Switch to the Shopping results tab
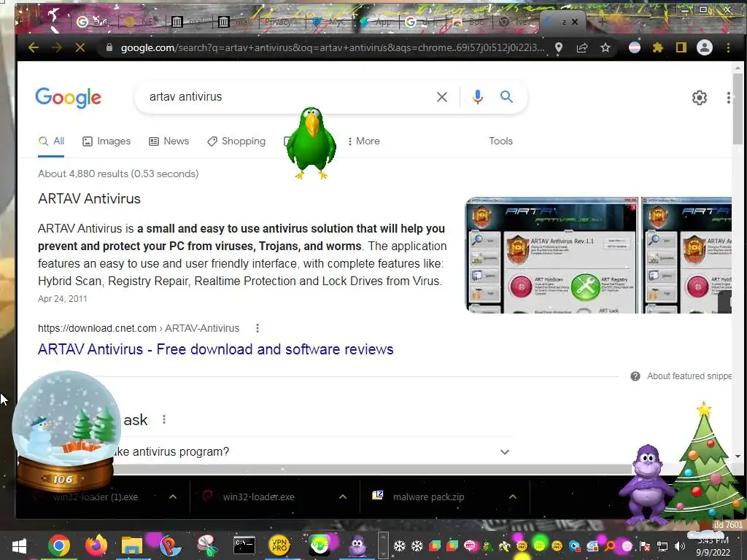This screenshot has height=560, width=747. (x=236, y=141)
